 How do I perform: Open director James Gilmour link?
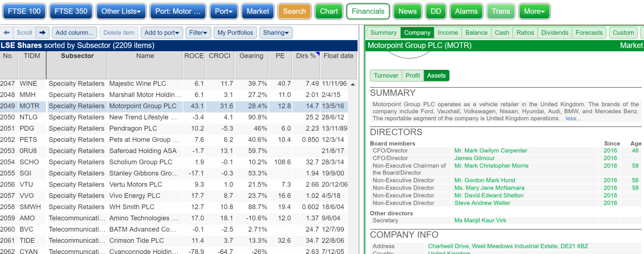click(474, 158)
